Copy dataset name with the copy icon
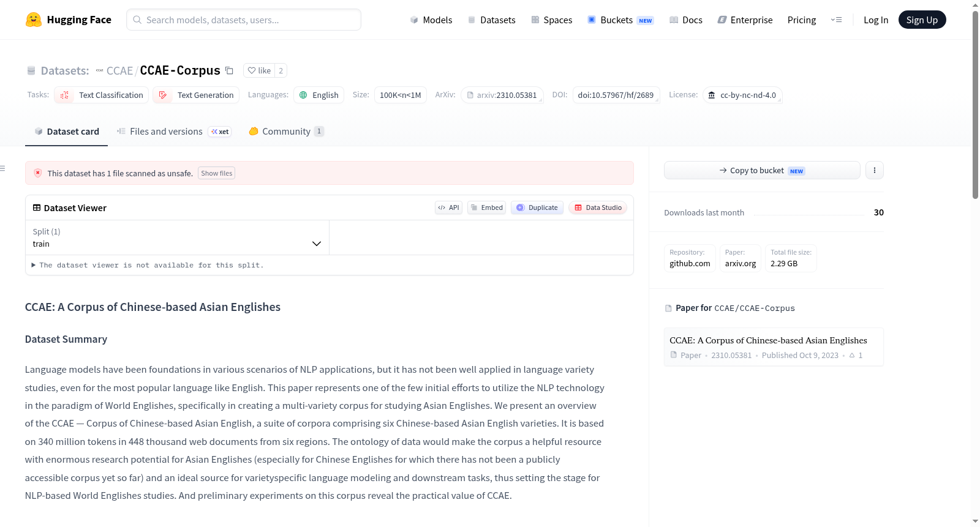The height and width of the screenshot is (527, 980). pyautogui.click(x=229, y=70)
